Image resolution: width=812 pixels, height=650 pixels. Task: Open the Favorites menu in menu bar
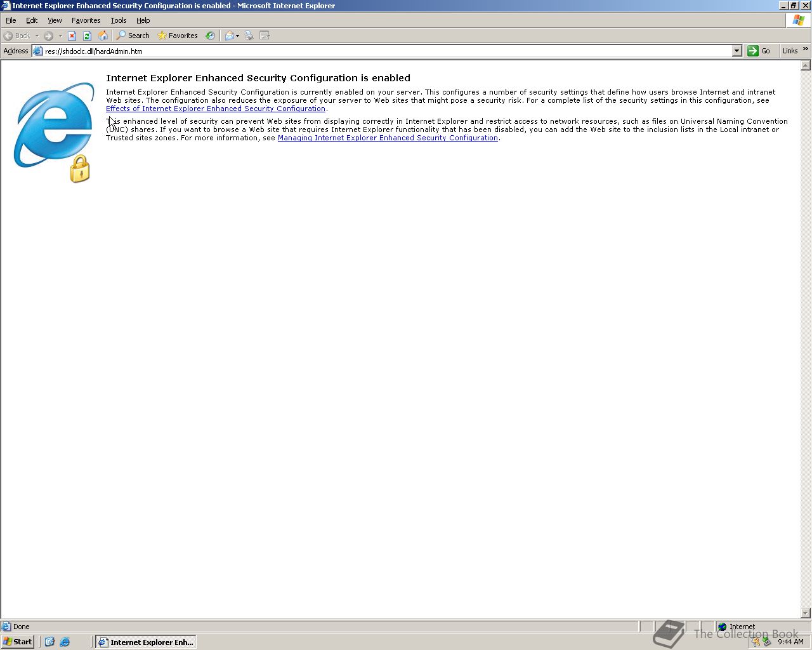(86, 20)
